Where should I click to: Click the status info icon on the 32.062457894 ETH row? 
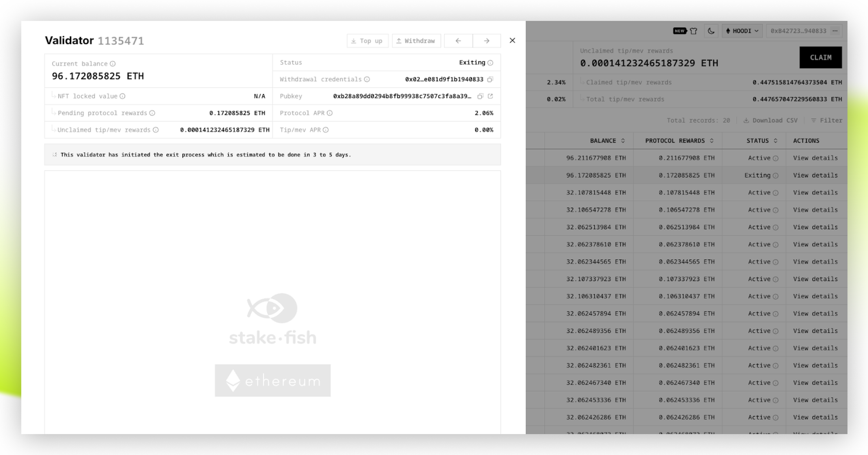pos(776,314)
